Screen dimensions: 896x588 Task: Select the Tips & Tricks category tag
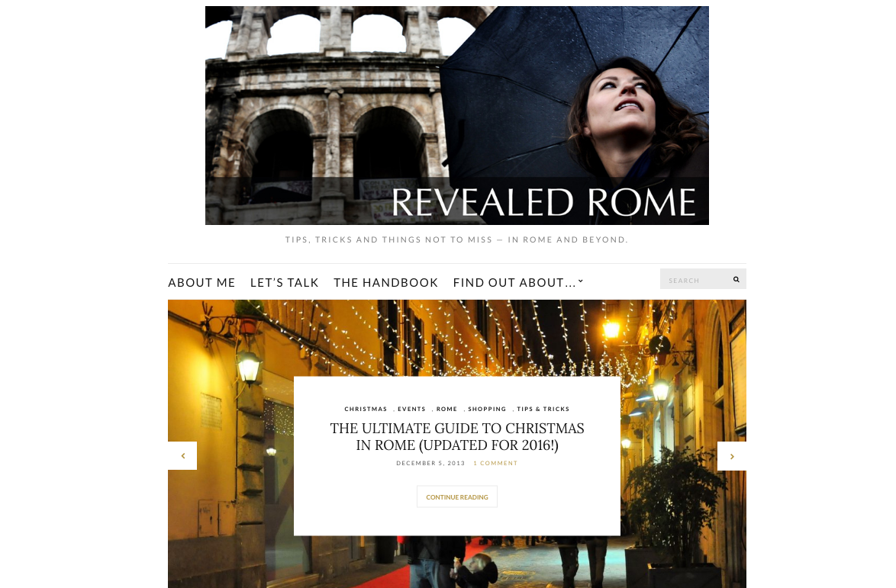tap(543, 409)
